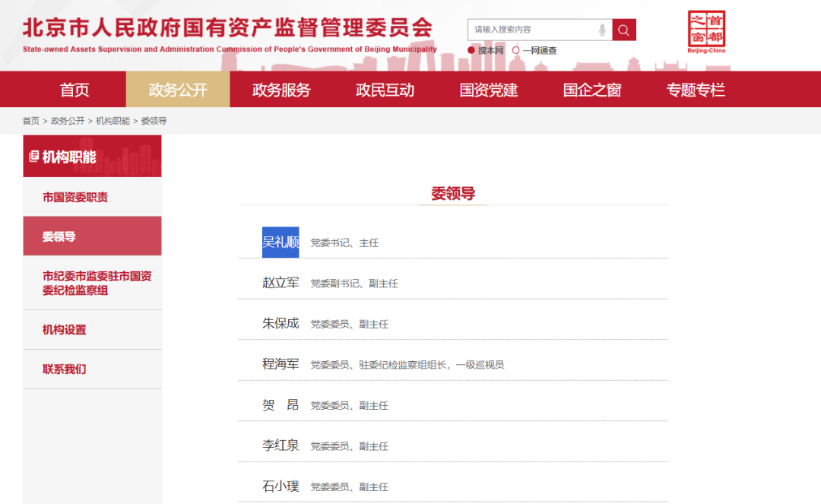Click 委领导 in the breadcrumb

click(154, 121)
